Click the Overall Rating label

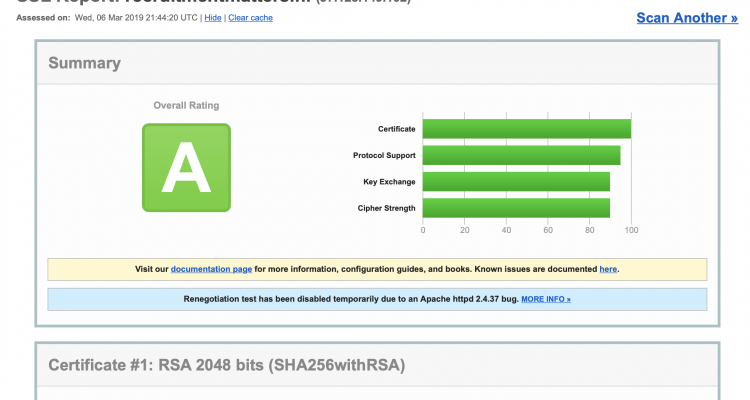pyautogui.click(x=186, y=105)
